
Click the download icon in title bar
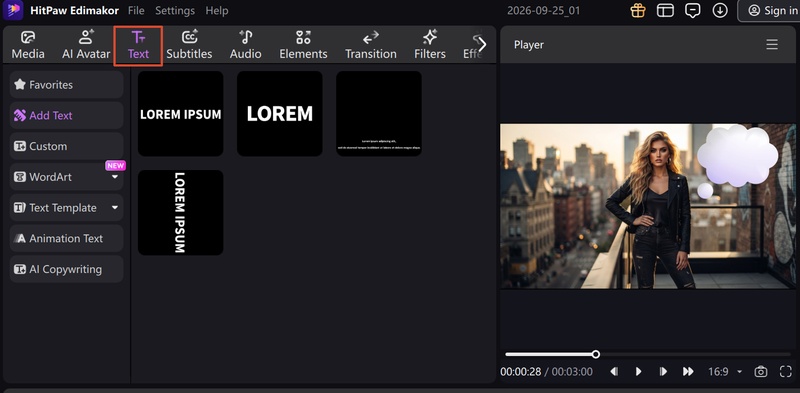pyautogui.click(x=720, y=10)
